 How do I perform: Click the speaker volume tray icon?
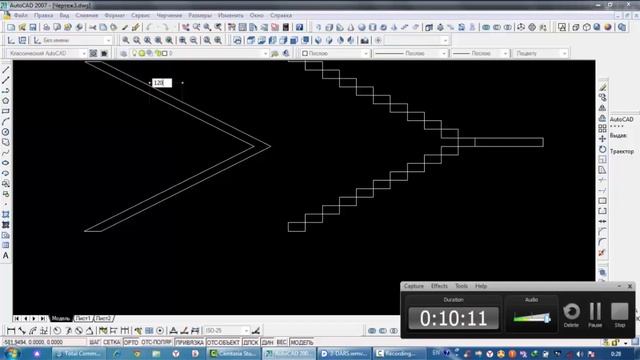point(580,354)
